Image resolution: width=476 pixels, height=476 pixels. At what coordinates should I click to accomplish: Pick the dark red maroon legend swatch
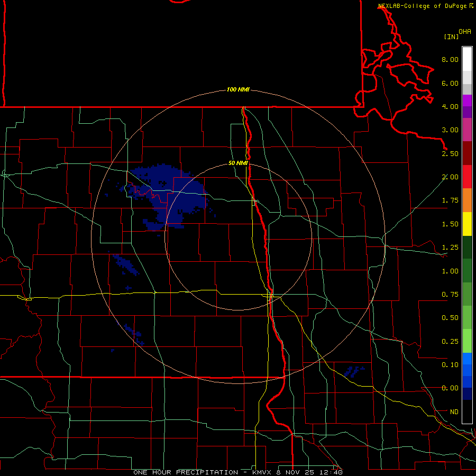(x=467, y=153)
